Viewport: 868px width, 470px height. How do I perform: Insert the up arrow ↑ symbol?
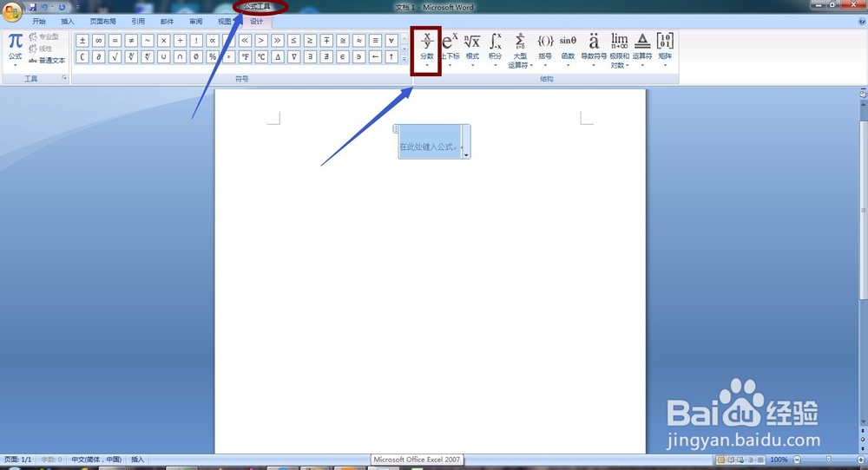click(x=391, y=56)
